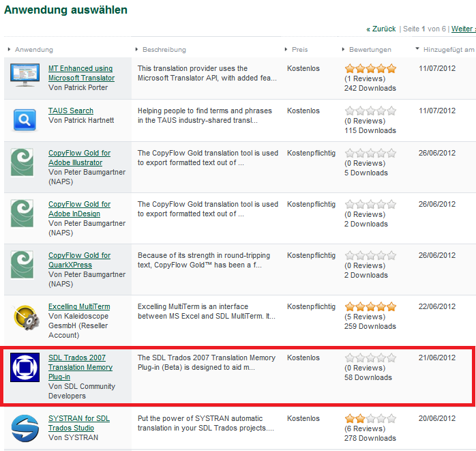
Task: Click star rating of CopyFlow Gold for Illustrator
Action: pyautogui.click(x=370, y=153)
